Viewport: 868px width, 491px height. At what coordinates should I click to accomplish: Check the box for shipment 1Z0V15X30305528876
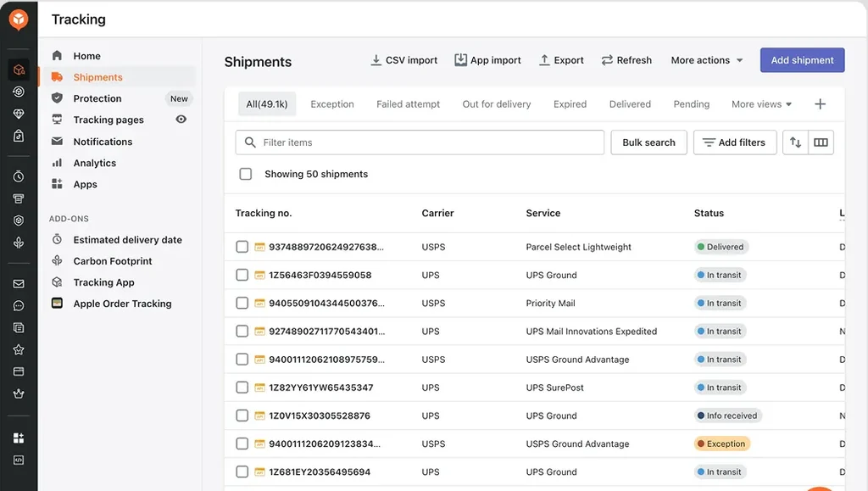pyautogui.click(x=242, y=416)
